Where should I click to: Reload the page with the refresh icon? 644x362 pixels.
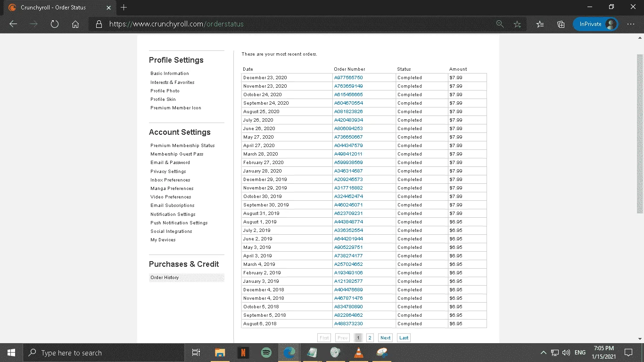55,24
